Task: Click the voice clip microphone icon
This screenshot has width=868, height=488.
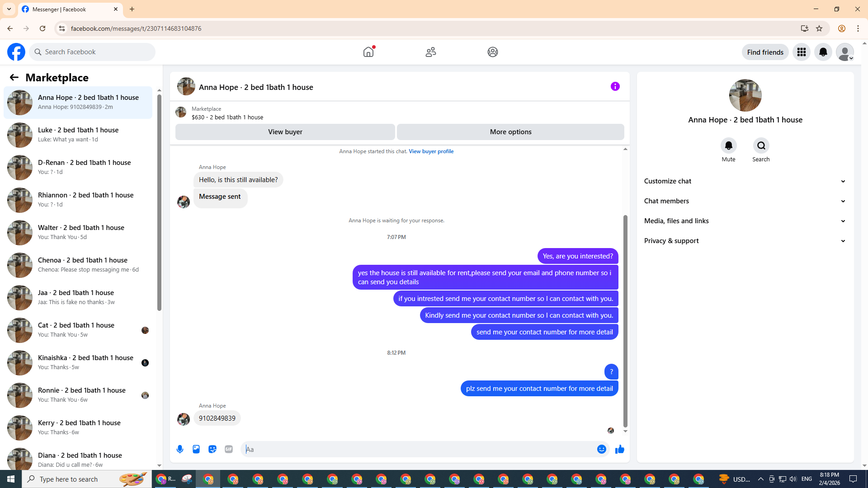Action: 180,449
